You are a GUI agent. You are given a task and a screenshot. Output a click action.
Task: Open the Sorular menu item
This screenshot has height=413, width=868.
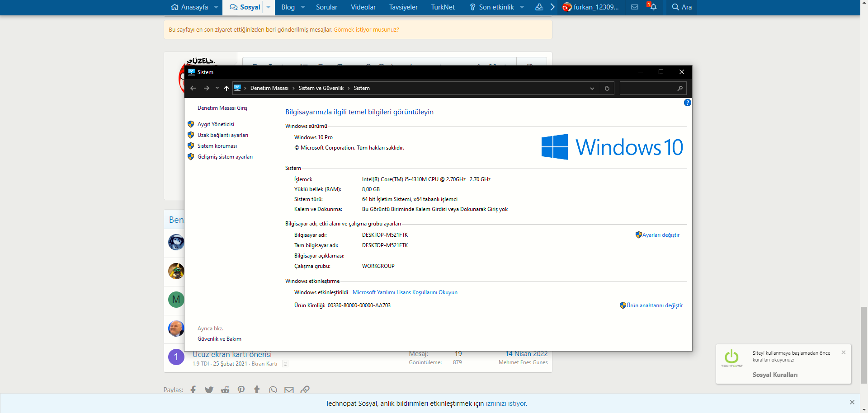click(x=326, y=7)
